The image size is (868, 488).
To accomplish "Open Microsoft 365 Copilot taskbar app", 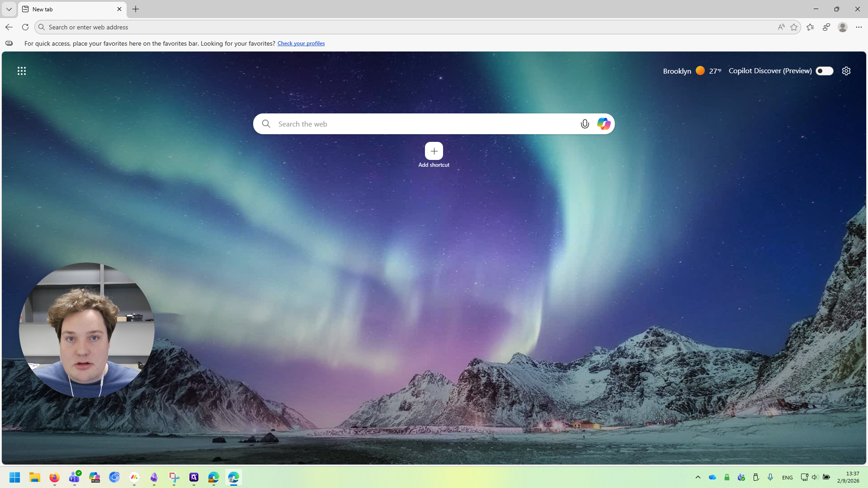I will pos(94,477).
